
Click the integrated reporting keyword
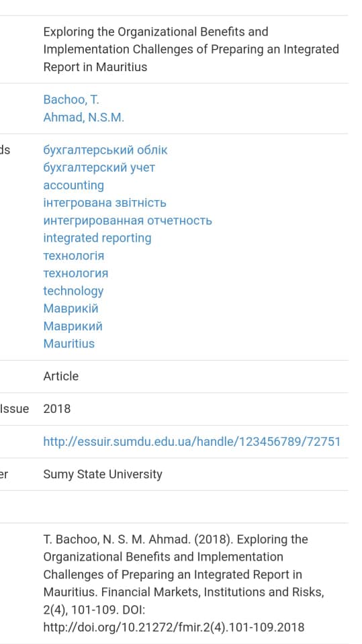coord(97,238)
